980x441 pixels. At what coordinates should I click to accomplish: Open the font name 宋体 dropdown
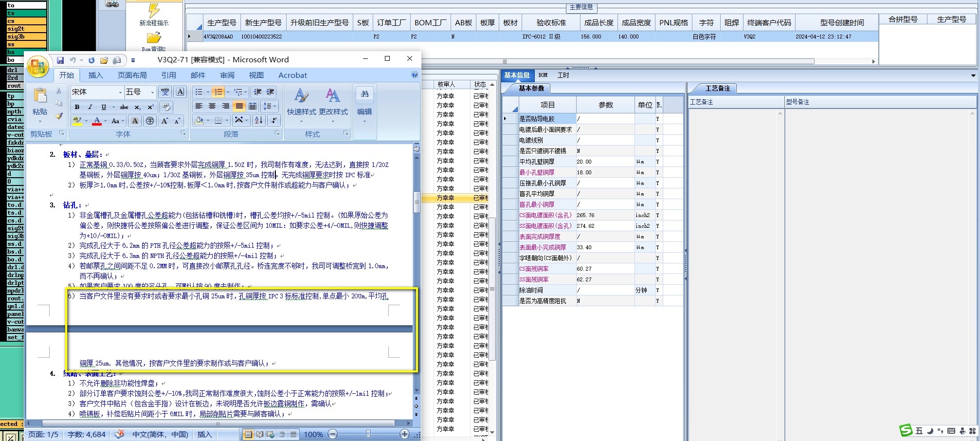coord(120,92)
